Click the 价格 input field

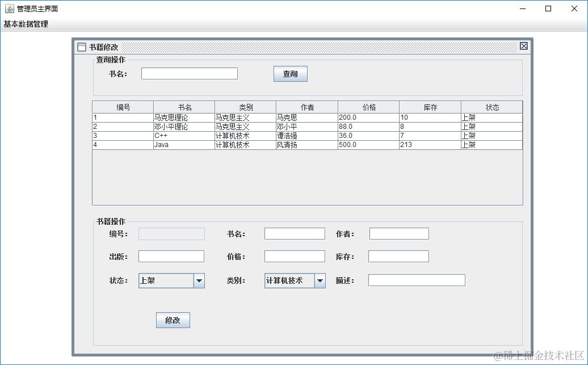coord(295,257)
